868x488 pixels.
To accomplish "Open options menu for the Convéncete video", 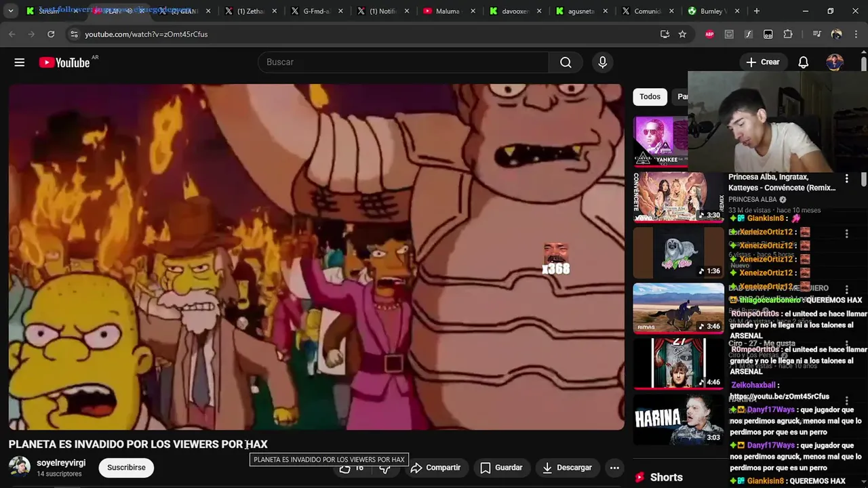I will tap(846, 178).
